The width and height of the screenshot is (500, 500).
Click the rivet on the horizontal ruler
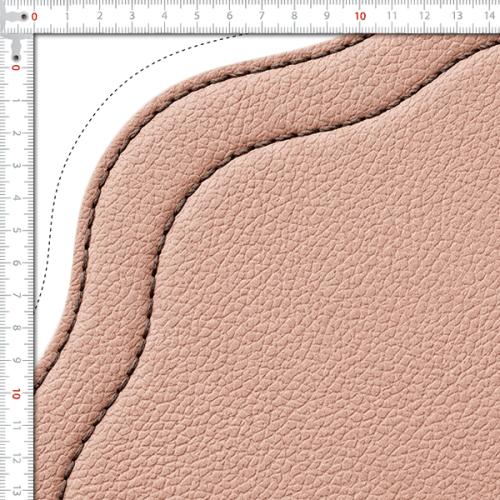[24, 16]
